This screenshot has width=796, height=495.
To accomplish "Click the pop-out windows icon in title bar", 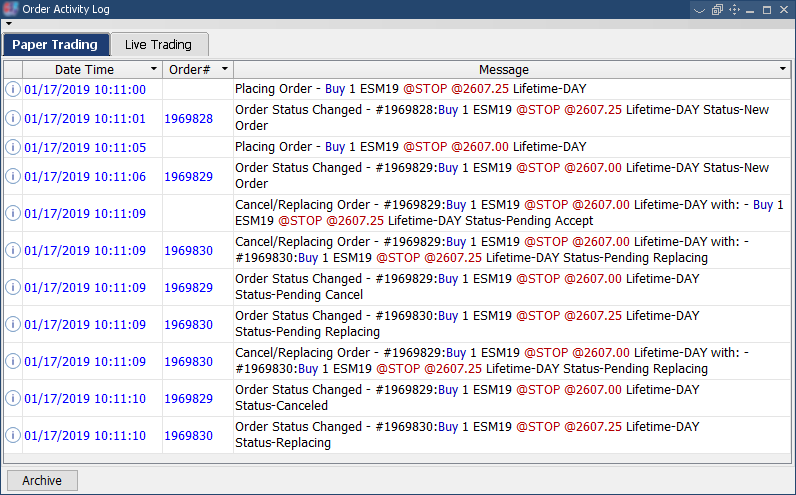I will coord(717,9).
